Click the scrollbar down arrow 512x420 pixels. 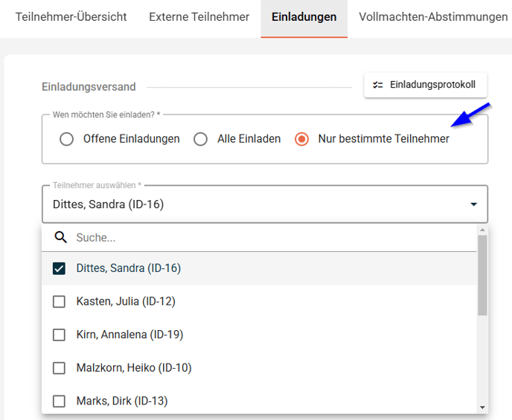point(482,407)
